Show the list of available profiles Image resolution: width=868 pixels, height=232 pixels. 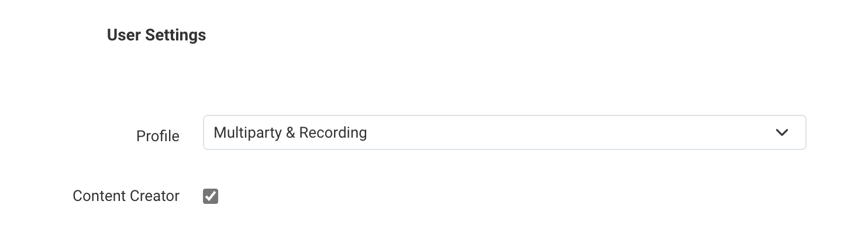(504, 132)
